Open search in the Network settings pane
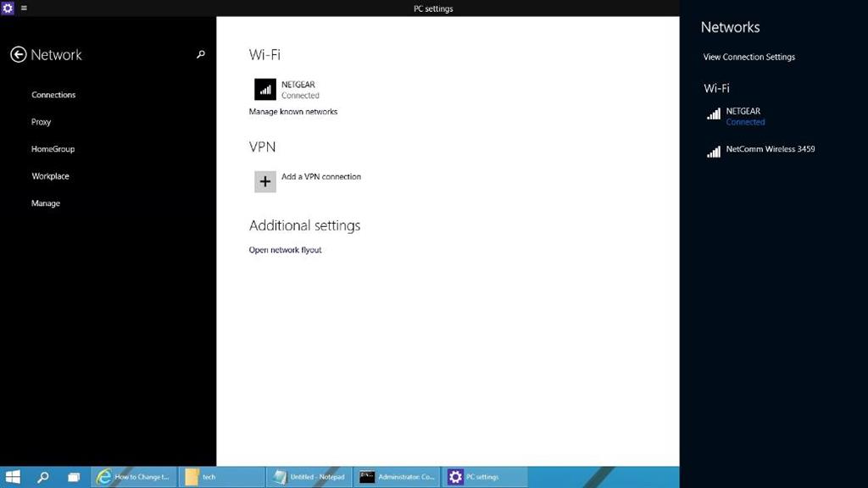Screen dimensions: 868x488 [201, 54]
